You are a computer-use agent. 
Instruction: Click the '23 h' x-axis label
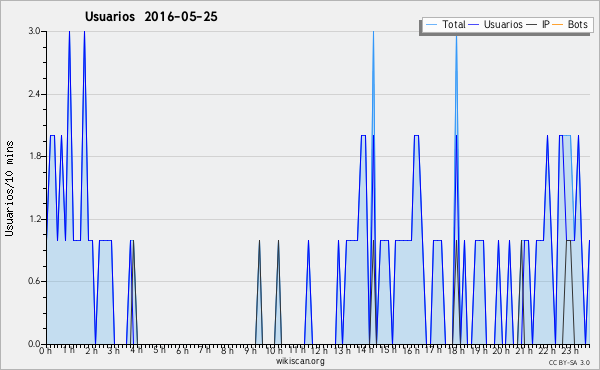click(570, 351)
